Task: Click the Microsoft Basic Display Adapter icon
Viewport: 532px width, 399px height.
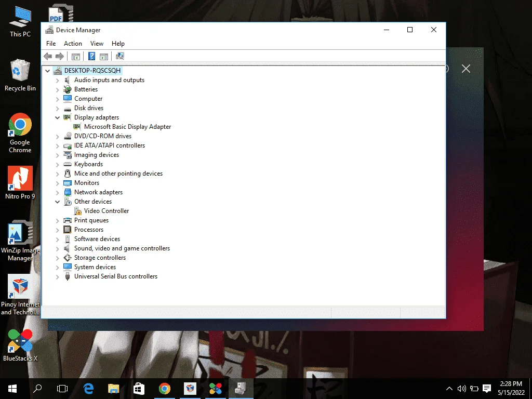Action: (77, 127)
